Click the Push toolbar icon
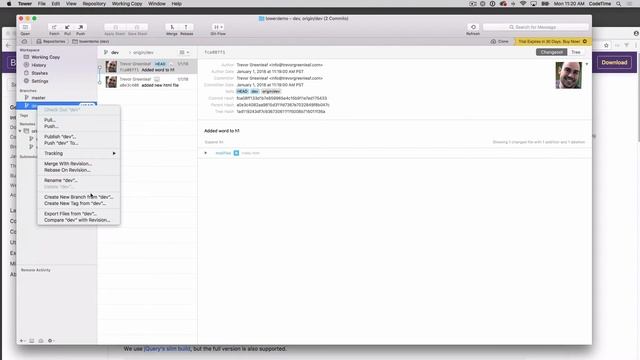 [80, 27]
